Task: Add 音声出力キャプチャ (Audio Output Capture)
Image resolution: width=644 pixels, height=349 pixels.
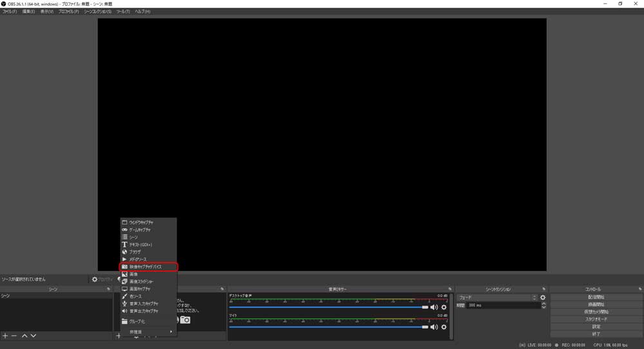Action: click(x=148, y=311)
